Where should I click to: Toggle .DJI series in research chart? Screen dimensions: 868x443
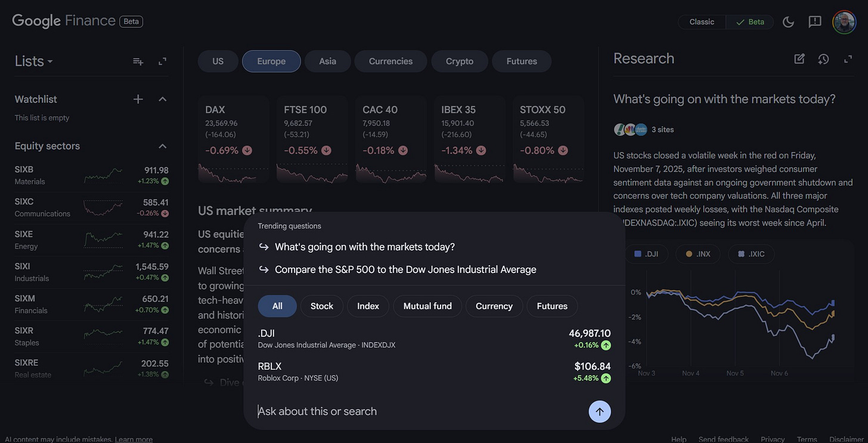click(646, 254)
